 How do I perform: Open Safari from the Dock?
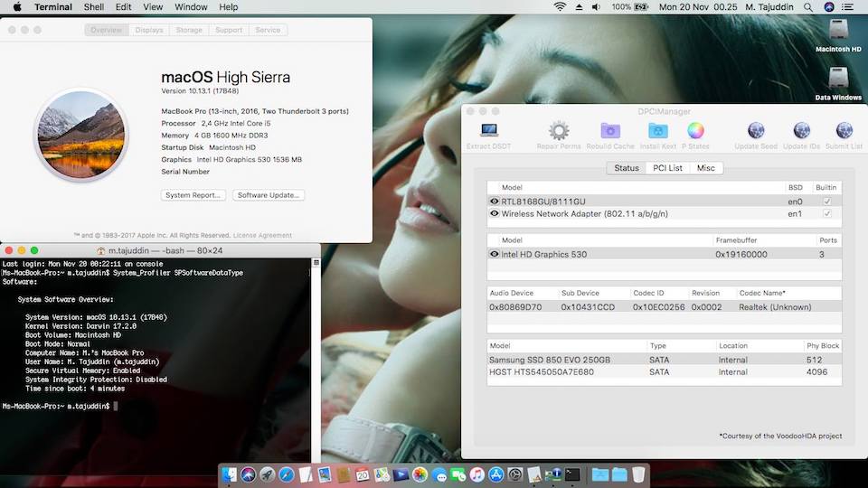(287, 474)
